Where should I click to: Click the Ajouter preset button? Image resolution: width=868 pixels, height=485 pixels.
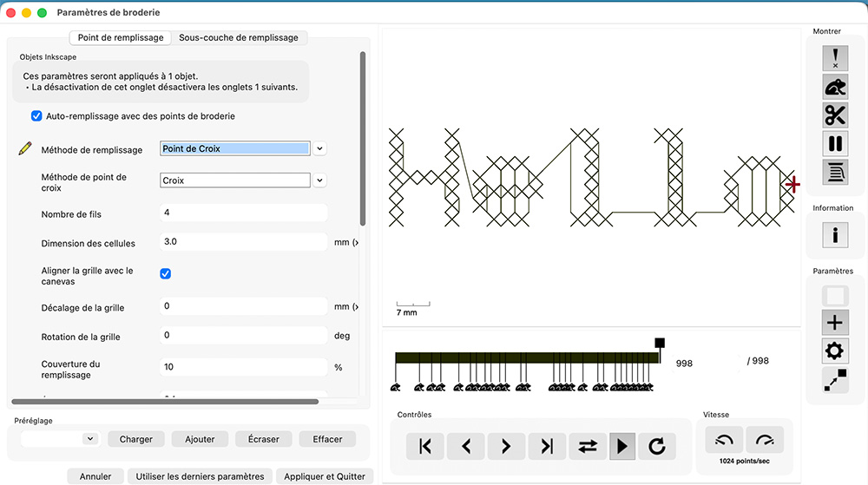coord(200,439)
